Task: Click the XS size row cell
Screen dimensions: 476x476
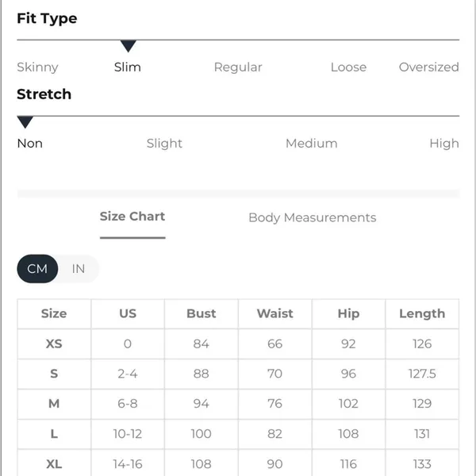Action: click(54, 344)
